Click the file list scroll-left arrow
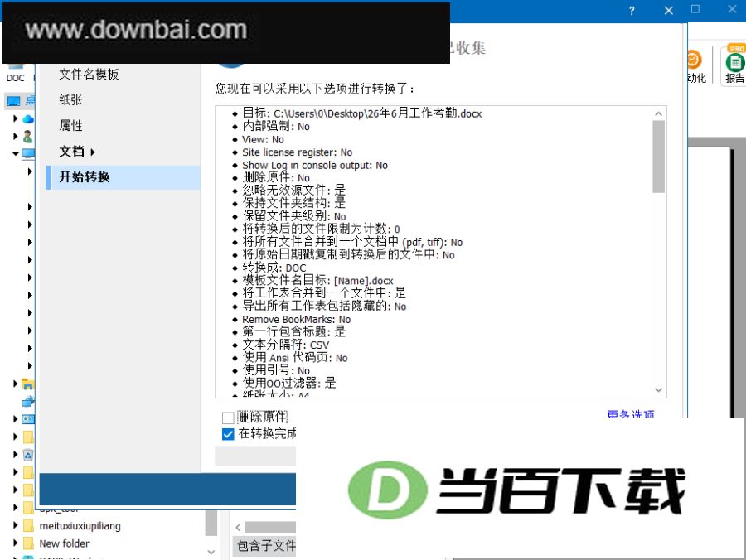This screenshot has height=560, width=746. (x=238, y=527)
